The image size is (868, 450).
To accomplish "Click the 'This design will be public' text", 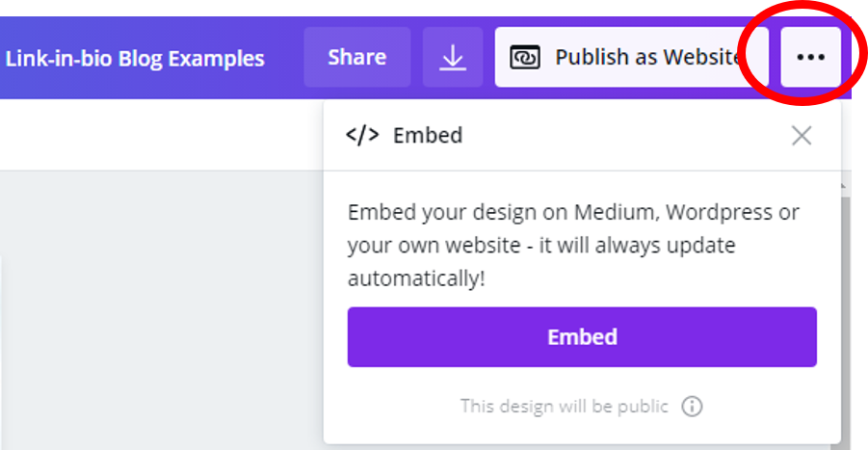I will [565, 407].
